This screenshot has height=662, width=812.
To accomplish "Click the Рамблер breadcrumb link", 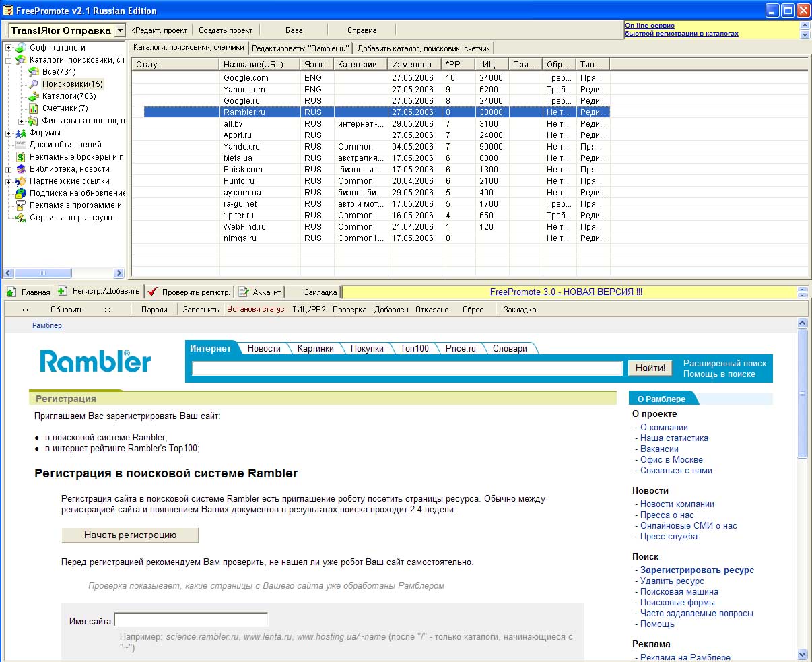I will tap(47, 325).
